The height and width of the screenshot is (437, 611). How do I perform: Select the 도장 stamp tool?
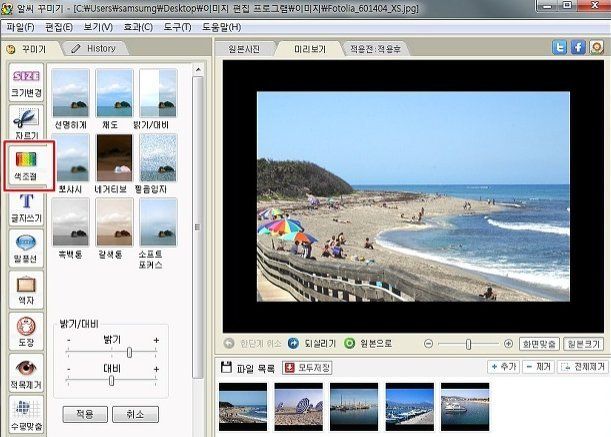[26, 332]
